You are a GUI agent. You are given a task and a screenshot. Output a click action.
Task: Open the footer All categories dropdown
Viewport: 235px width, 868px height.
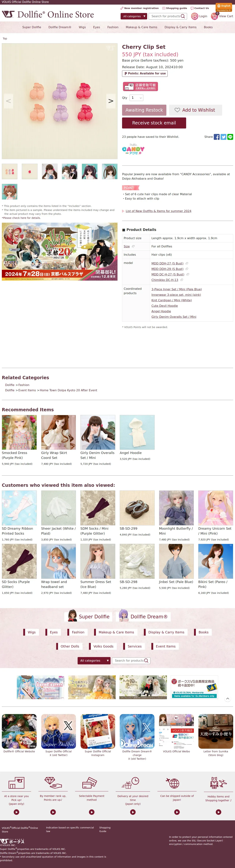point(94,661)
